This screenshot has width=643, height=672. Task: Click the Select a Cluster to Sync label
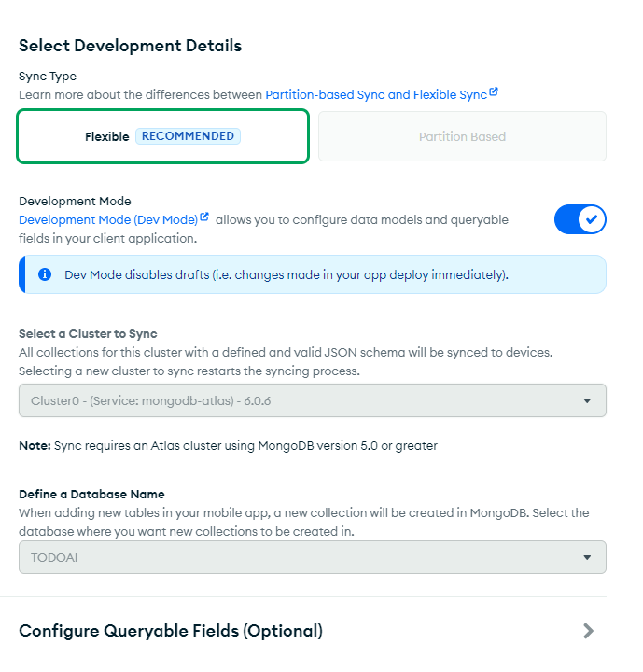(88, 333)
